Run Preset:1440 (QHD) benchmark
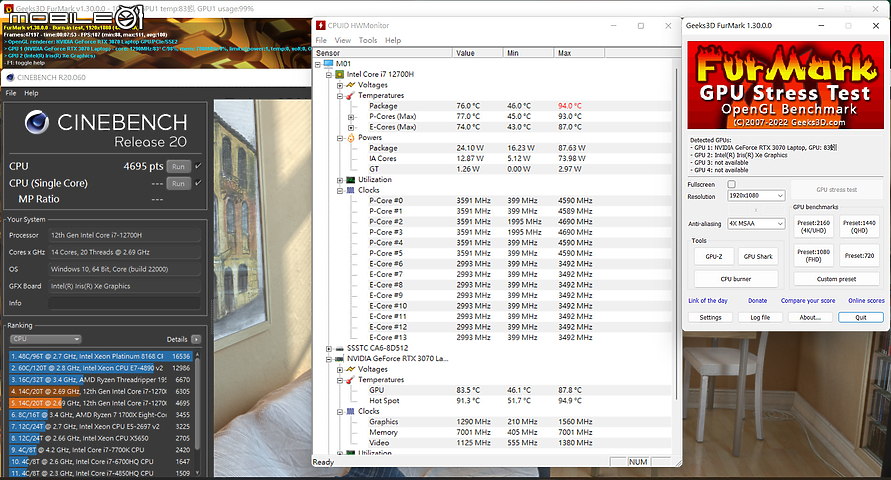 859,227
